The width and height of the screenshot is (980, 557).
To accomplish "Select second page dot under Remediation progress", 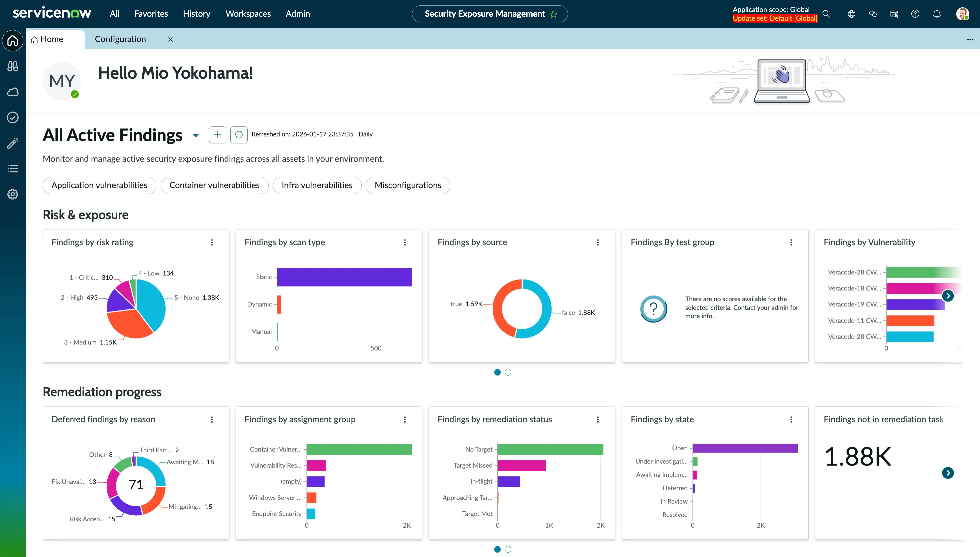I will [x=508, y=549].
